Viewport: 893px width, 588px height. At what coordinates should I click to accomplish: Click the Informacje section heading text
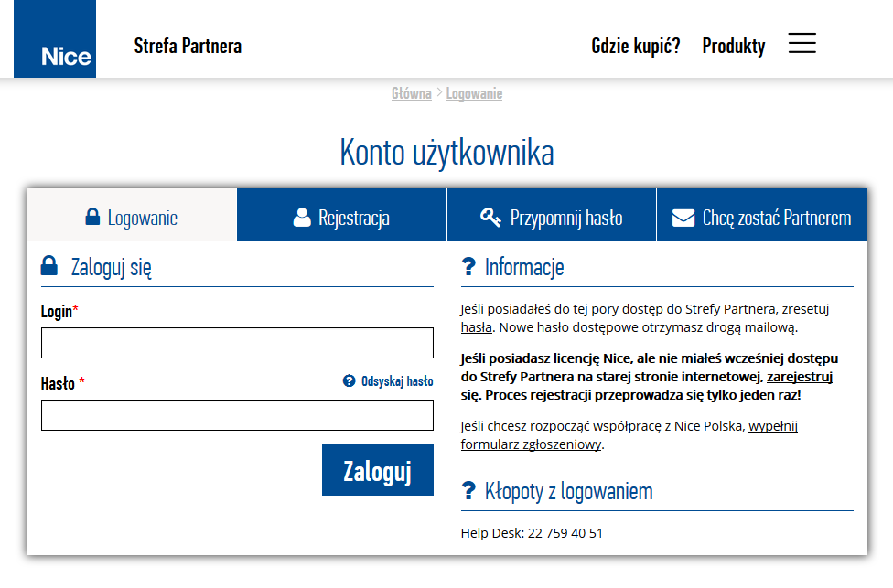[524, 267]
